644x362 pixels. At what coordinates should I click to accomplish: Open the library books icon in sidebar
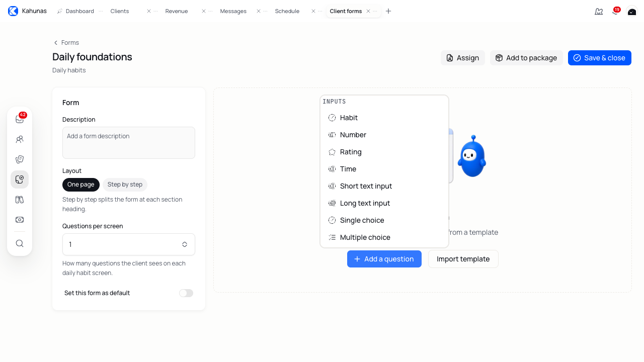[20, 200]
